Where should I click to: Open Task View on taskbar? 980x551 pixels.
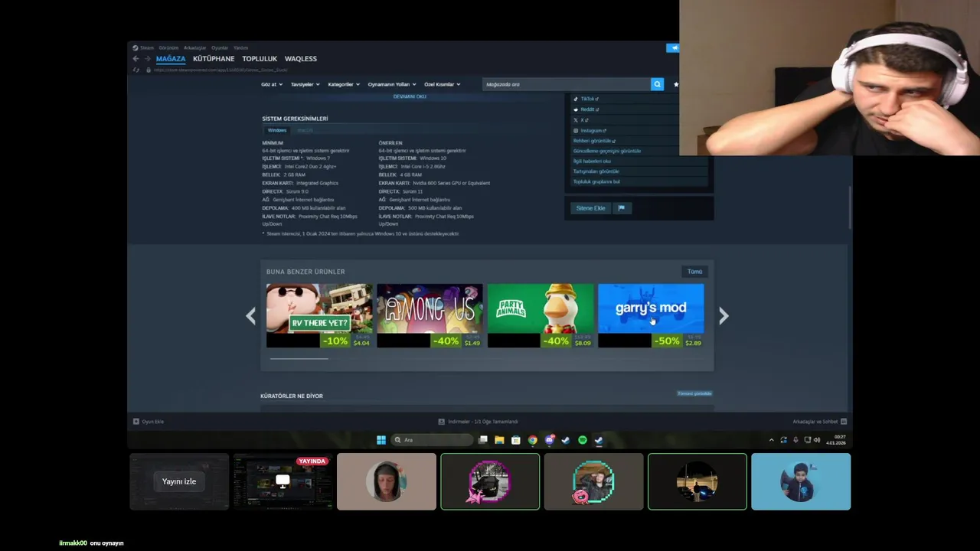pyautogui.click(x=483, y=440)
